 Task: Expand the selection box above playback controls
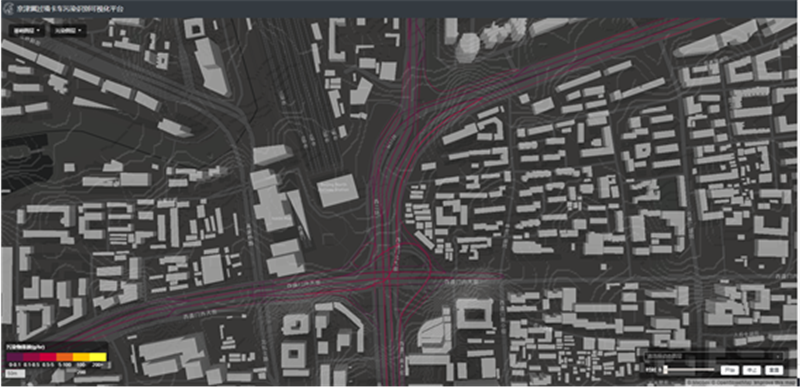(x=713, y=356)
